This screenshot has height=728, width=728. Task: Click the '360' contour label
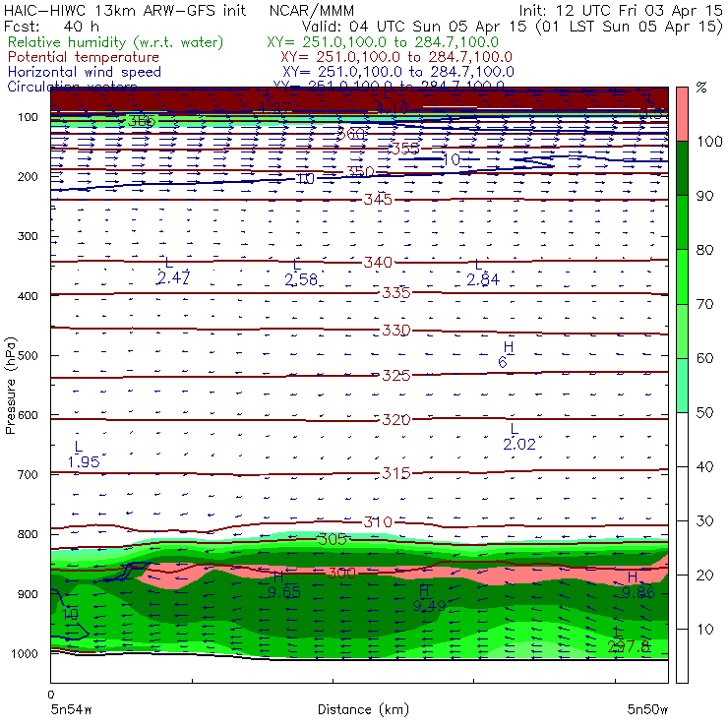350,134
